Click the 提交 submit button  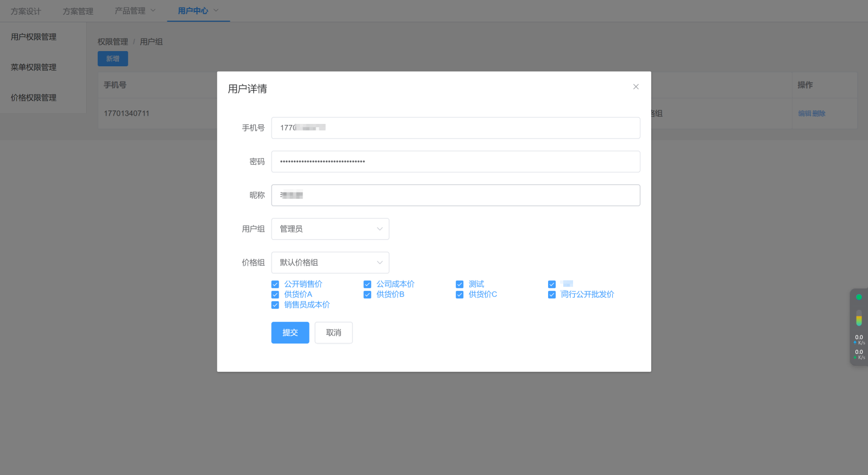pyautogui.click(x=290, y=333)
